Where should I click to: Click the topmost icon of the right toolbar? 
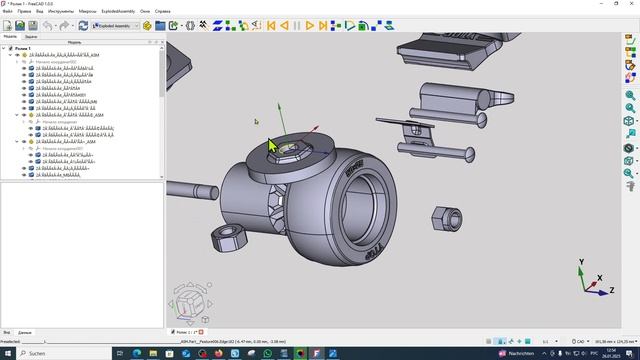[630, 39]
